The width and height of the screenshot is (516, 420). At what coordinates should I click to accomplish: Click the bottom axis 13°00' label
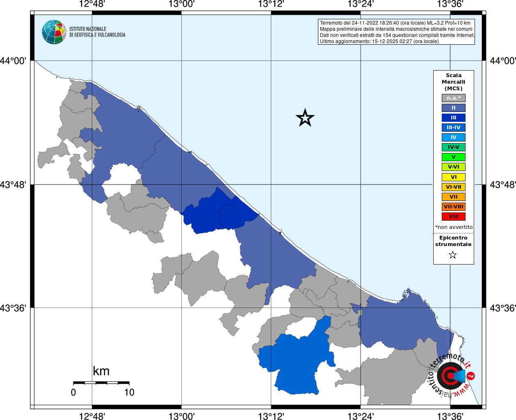point(181,416)
